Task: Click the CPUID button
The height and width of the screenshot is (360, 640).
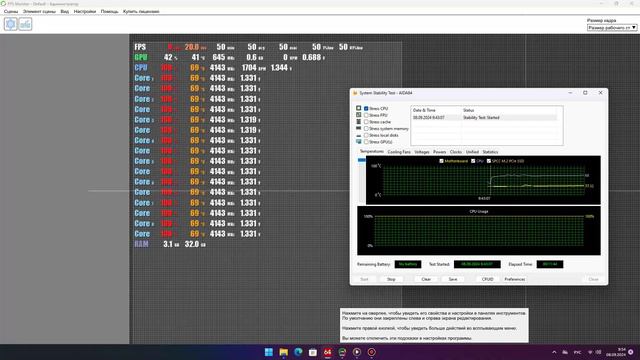Action: (488, 279)
